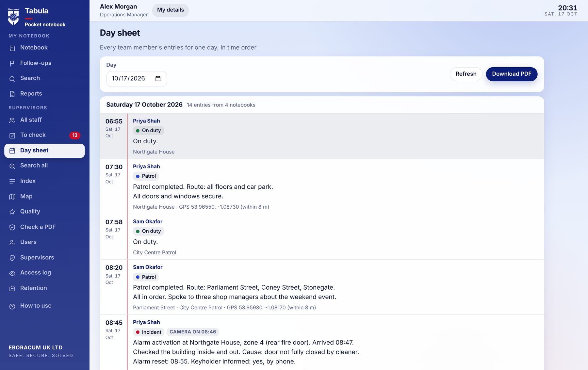Click the To check checkbox icon
Image resolution: width=588 pixels, height=370 pixels.
(x=12, y=136)
